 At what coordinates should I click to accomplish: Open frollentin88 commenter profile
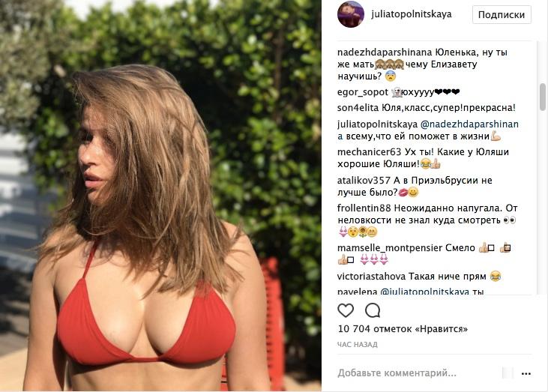pos(364,208)
